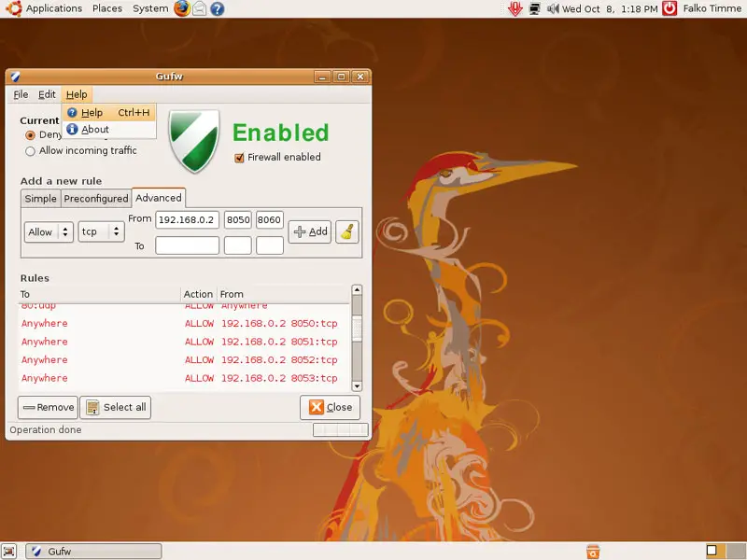Select the rule row 192.168.0.2 8050:tcp
747x560 pixels.
pyautogui.click(x=184, y=323)
